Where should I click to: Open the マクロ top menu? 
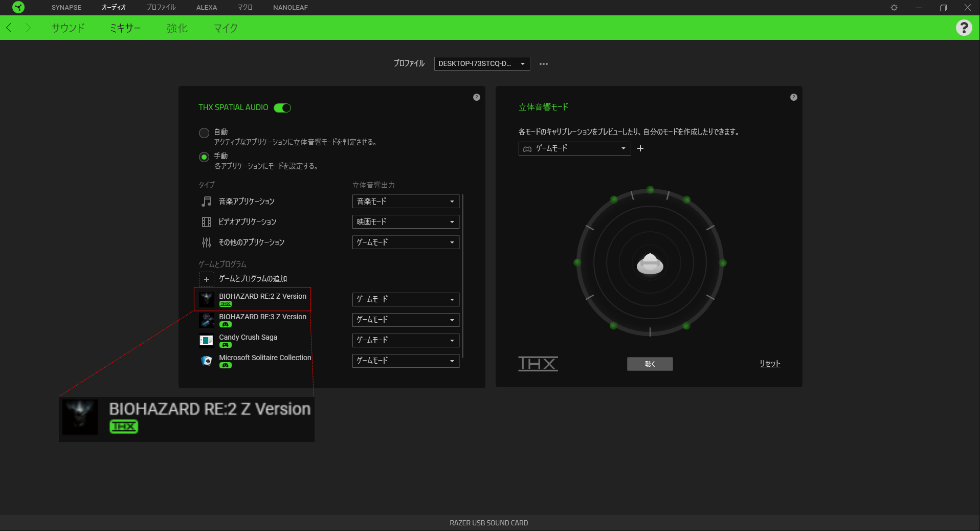(245, 8)
